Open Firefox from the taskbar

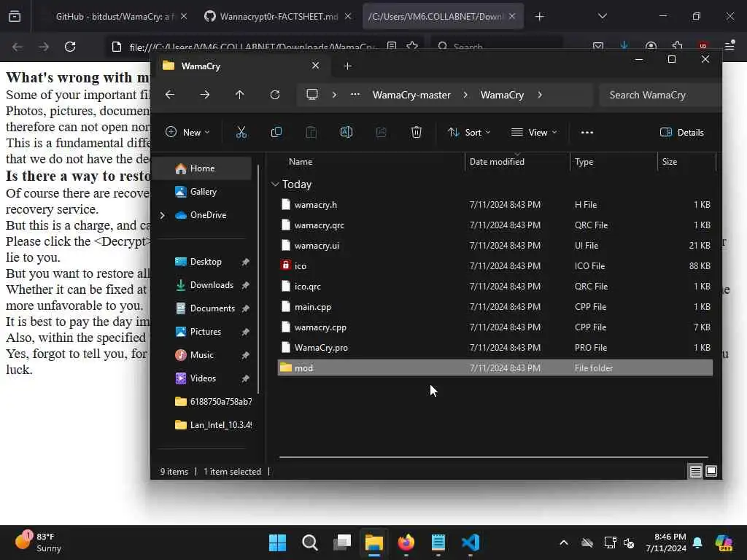(406, 542)
